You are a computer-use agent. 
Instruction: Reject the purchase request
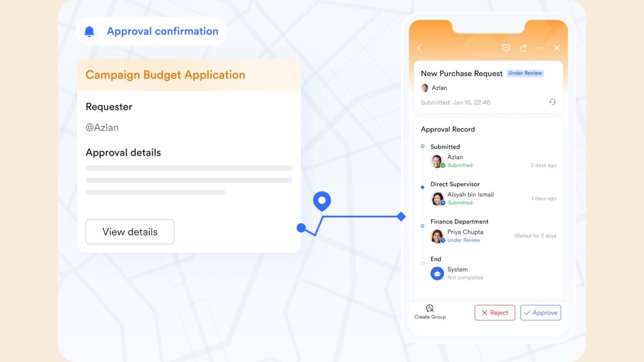[x=495, y=313]
